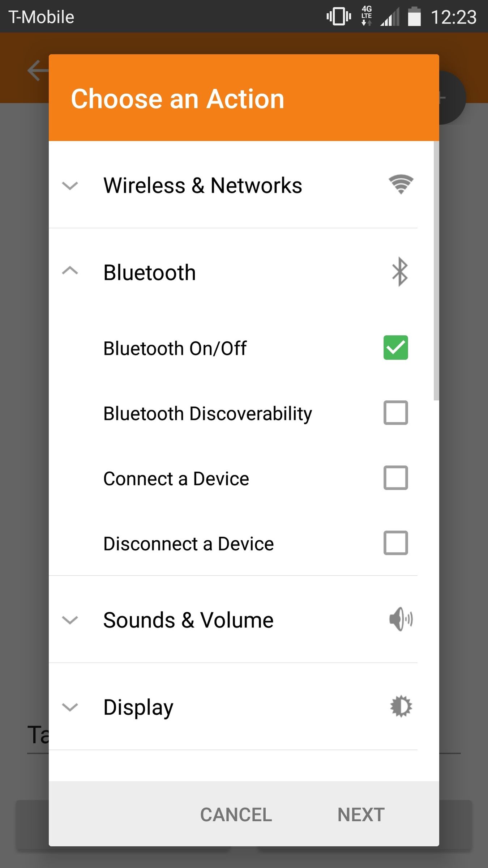Click the battery icon in the status bar

click(414, 16)
